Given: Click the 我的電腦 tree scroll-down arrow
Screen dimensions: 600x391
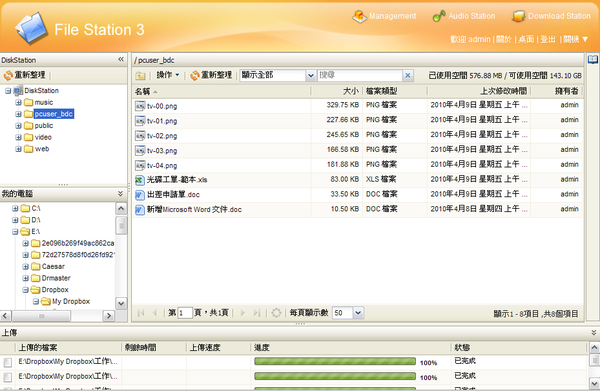Looking at the screenshot, I should point(121,304).
